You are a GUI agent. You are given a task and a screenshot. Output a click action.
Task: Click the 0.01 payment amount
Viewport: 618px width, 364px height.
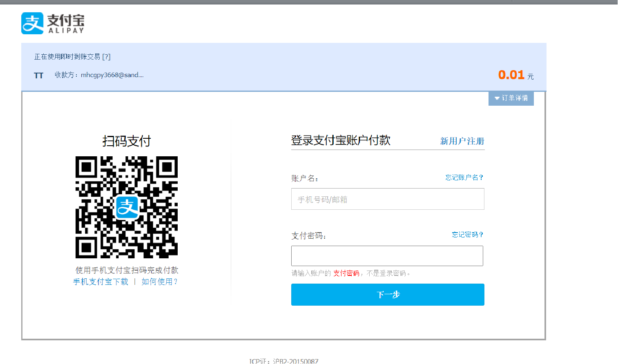(511, 75)
